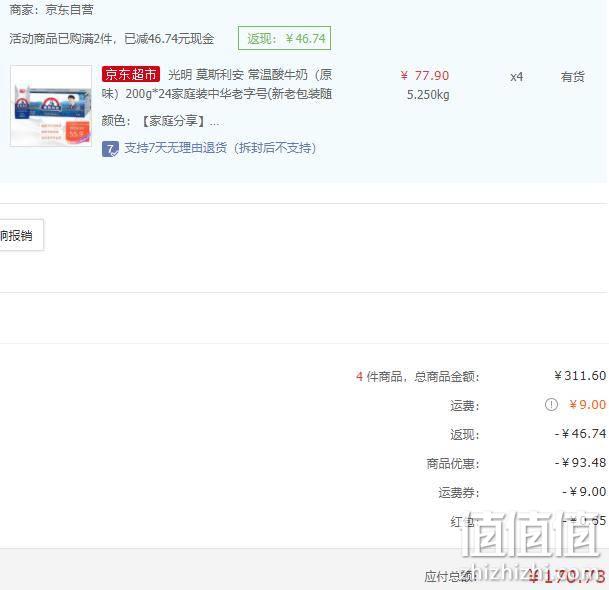609x590 pixels.
Task: Click the 返现 ¥46.74 green tag
Action: click(x=284, y=38)
